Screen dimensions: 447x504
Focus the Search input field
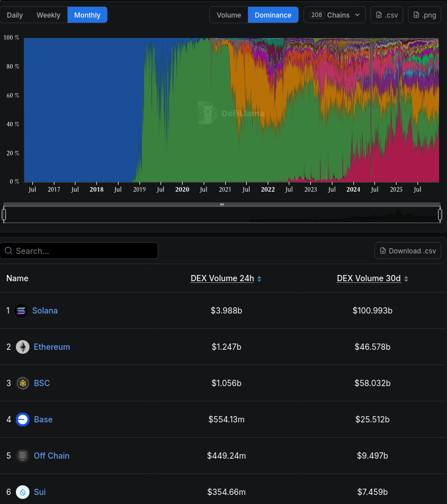79,251
